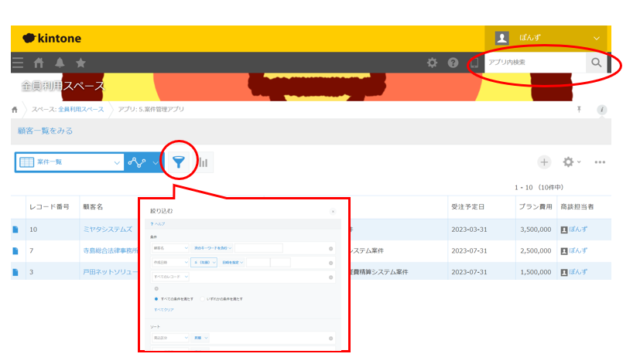Viewport: 640px width, 364px height.
Task: Click the search magnifier icon
Action: [596, 63]
